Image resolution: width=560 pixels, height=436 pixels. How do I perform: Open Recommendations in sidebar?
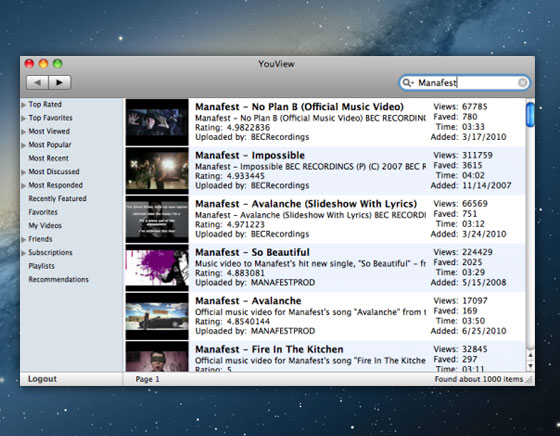tap(58, 279)
